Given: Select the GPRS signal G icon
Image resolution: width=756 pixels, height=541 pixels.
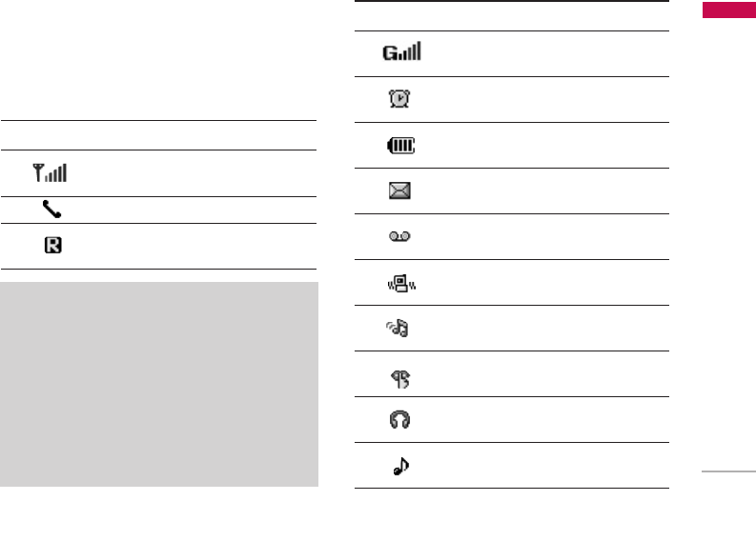Looking at the screenshot, I should pyautogui.click(x=401, y=53).
